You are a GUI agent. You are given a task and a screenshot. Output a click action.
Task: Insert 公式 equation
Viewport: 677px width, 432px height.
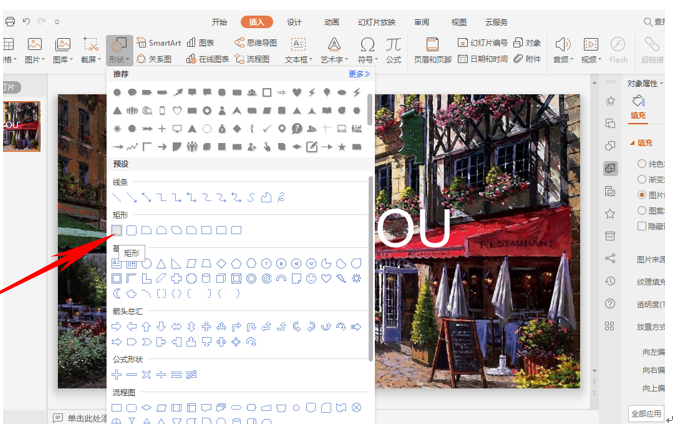(393, 50)
